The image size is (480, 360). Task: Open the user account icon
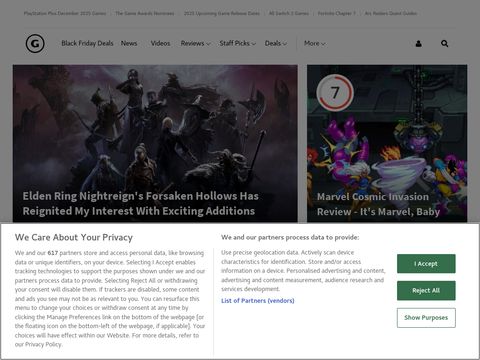[x=418, y=44]
